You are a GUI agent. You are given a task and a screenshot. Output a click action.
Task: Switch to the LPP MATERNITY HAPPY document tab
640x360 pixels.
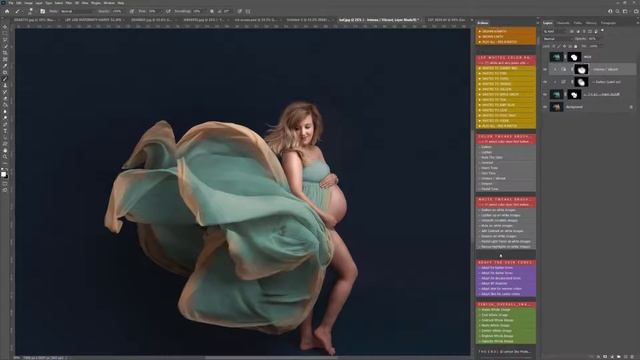[x=93, y=20]
